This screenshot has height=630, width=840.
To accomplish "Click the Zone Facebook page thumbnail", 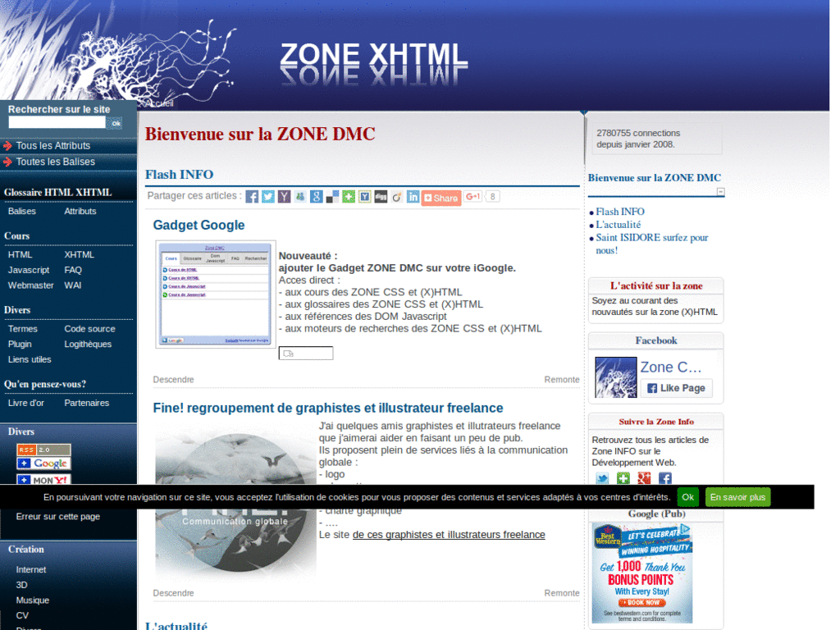I will coord(615,377).
